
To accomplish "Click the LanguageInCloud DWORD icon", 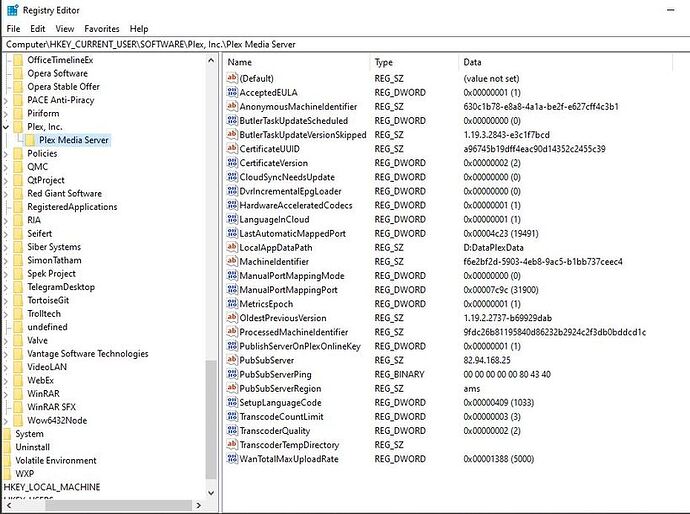I will pyautogui.click(x=232, y=219).
